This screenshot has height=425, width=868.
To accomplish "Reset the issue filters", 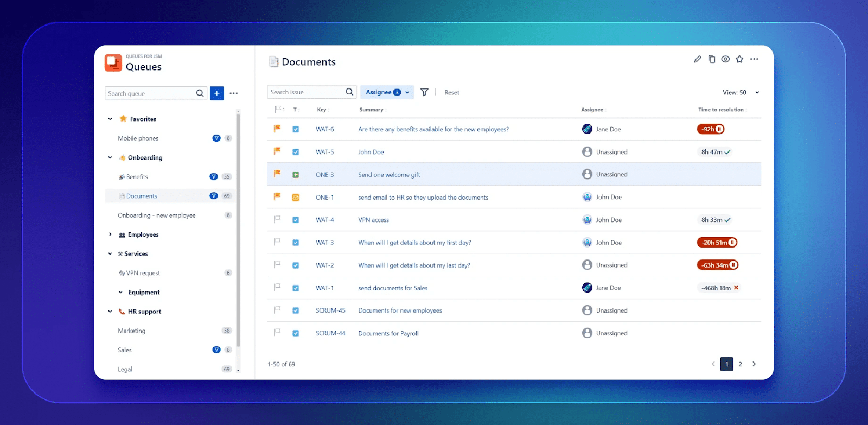I will [x=452, y=93].
